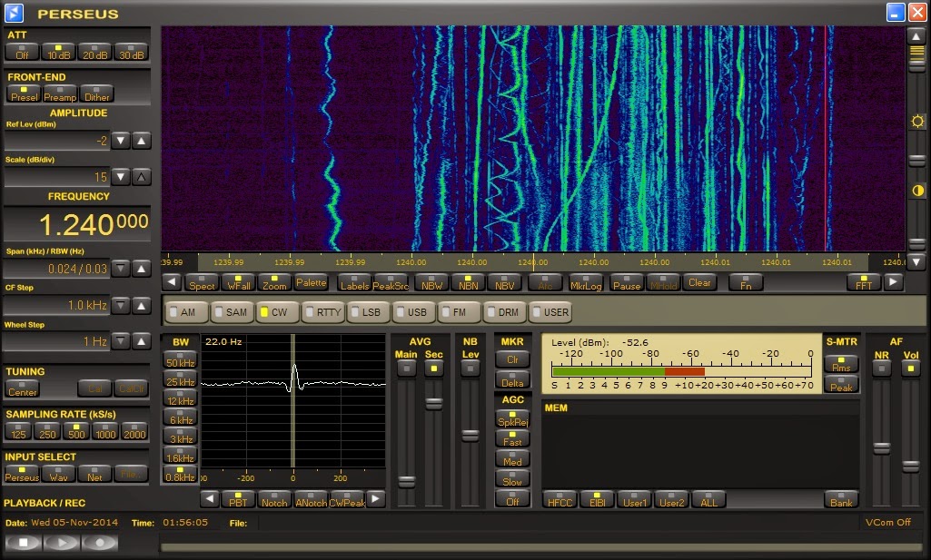
Task: Click the Perseus logo icon in title bar
Action: click(15, 13)
